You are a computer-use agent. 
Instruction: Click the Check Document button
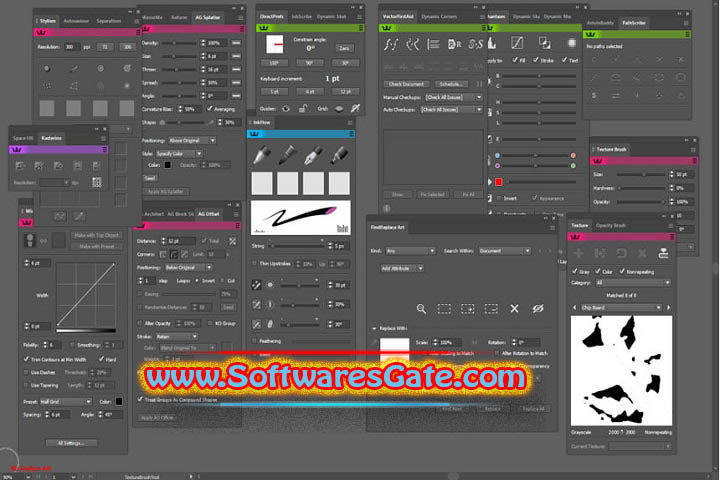pyautogui.click(x=406, y=84)
